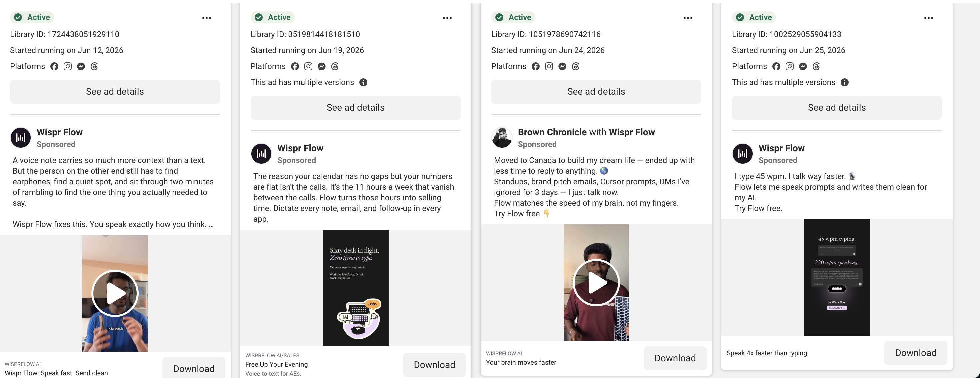See ad details for Library ID 1051978690742116

tap(596, 92)
